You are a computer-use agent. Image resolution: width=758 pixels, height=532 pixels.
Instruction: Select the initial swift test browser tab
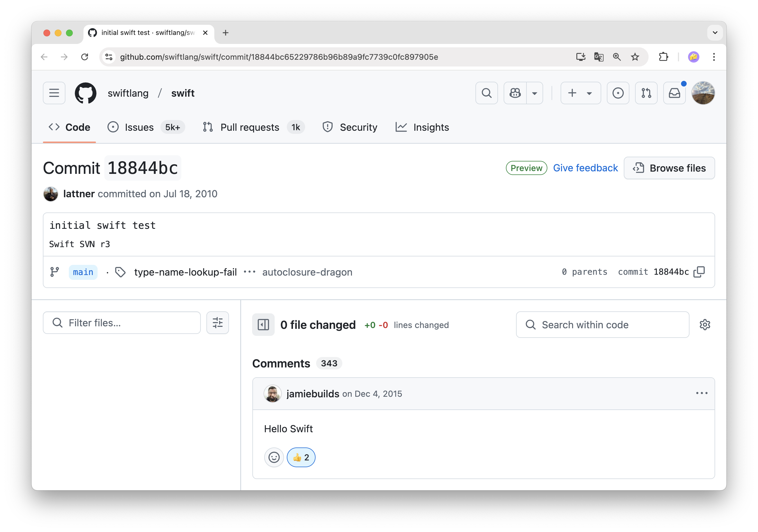tap(149, 33)
